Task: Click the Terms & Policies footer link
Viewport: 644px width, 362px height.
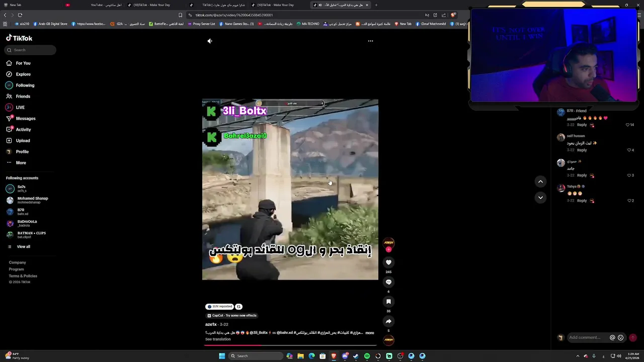Action: [x=23, y=276]
